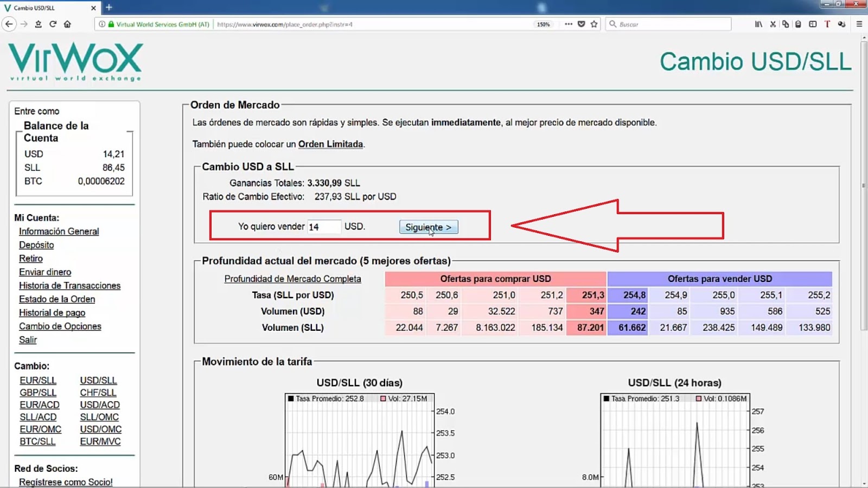Select CHF/SLL exchange link
Screen dimensions: 868x488
(98, 393)
